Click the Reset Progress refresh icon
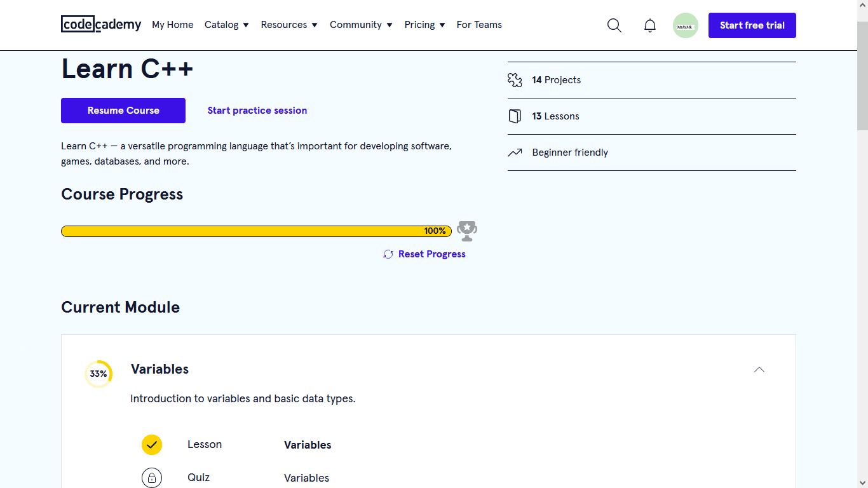The image size is (868, 488). [388, 254]
